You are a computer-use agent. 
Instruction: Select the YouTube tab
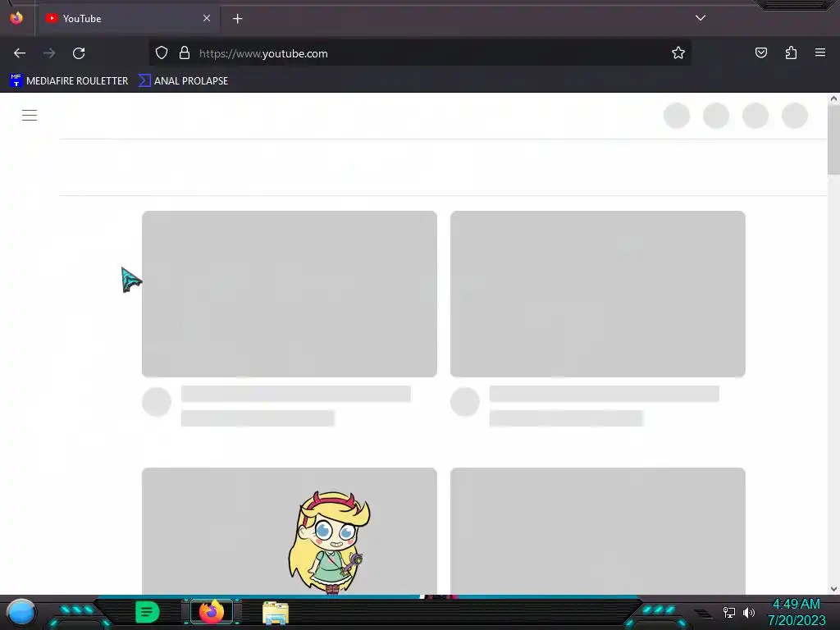129,19
